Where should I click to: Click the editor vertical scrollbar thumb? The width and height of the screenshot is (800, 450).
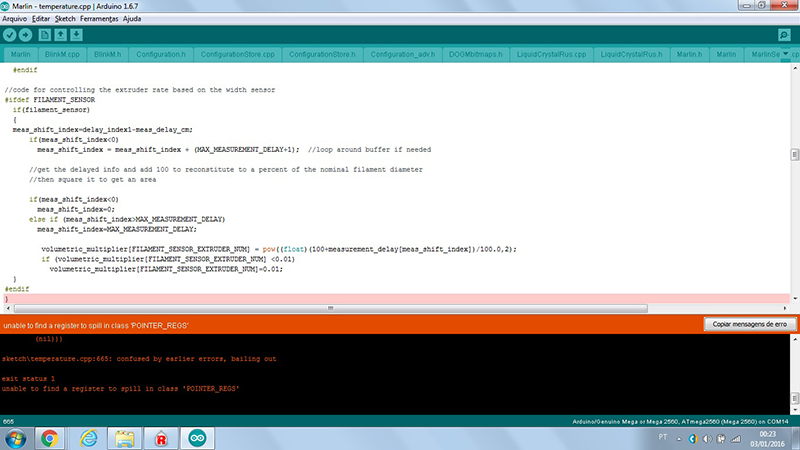pyautogui.click(x=794, y=154)
